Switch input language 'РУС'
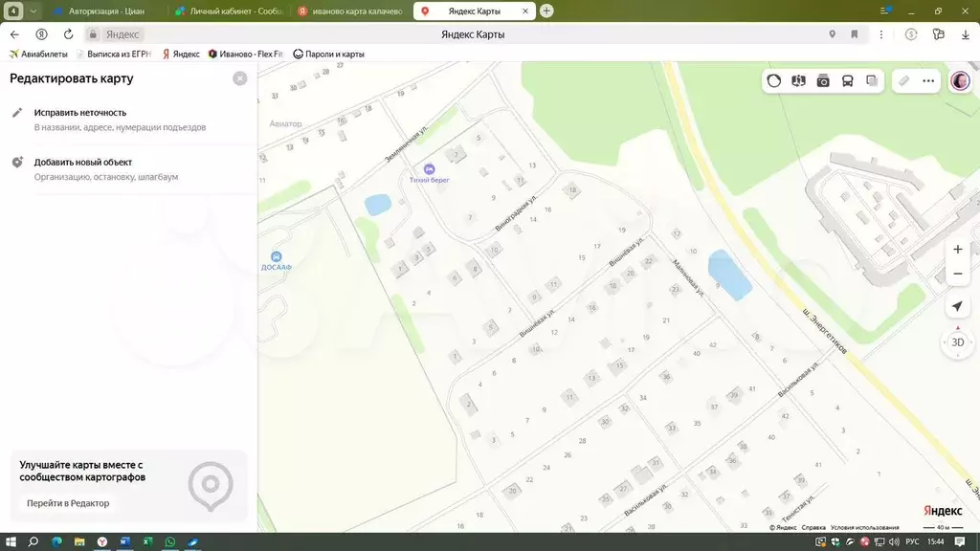Screen dimensions: 980x551 pyautogui.click(x=912, y=541)
